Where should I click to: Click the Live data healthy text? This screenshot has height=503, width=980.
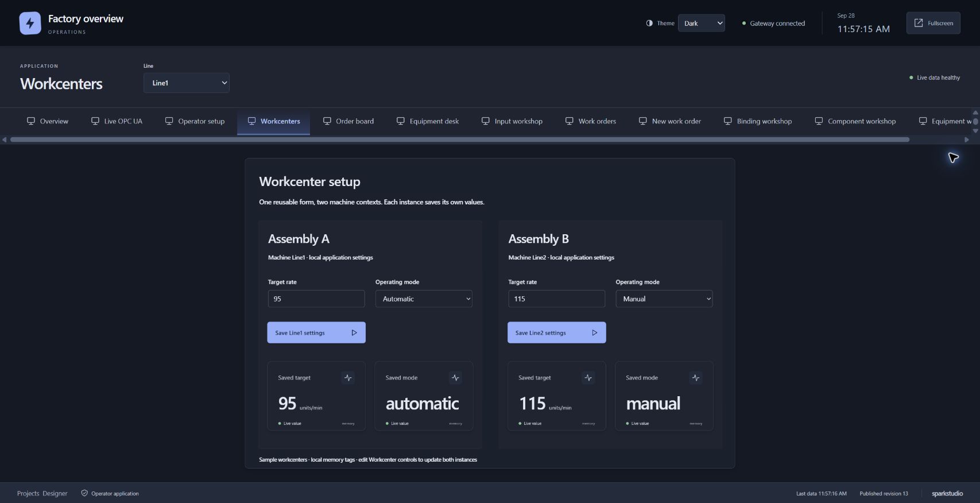click(938, 78)
